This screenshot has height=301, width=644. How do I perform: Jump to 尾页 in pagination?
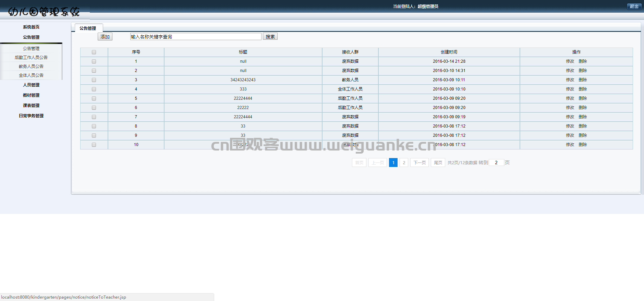coord(438,162)
